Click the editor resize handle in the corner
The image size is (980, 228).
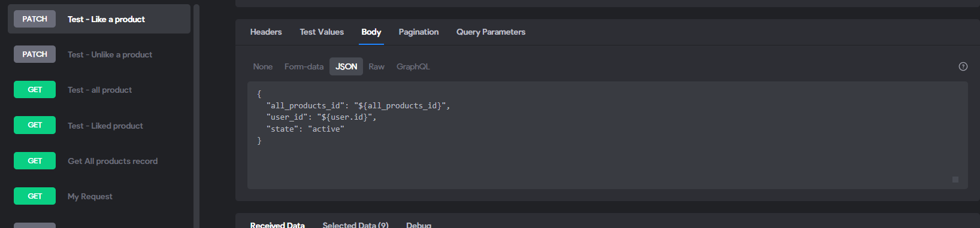coord(955,180)
